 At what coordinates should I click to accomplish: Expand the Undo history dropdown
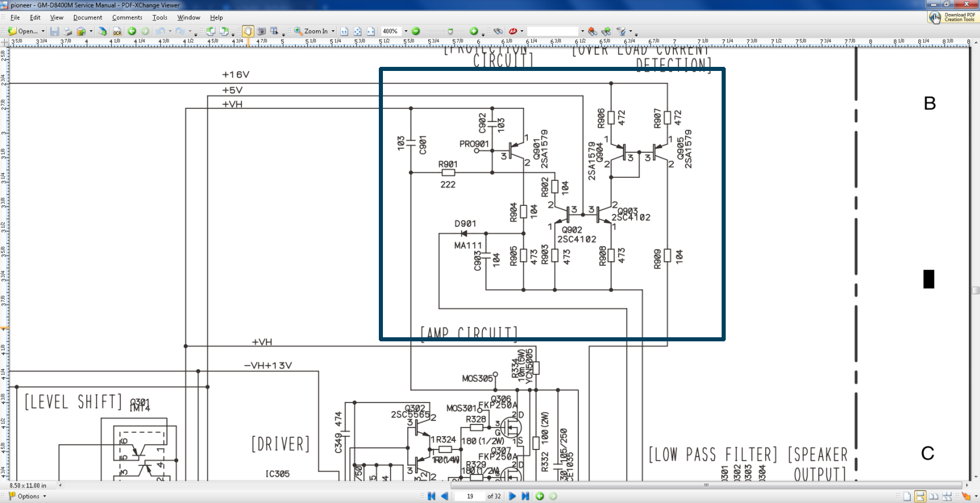(170, 31)
